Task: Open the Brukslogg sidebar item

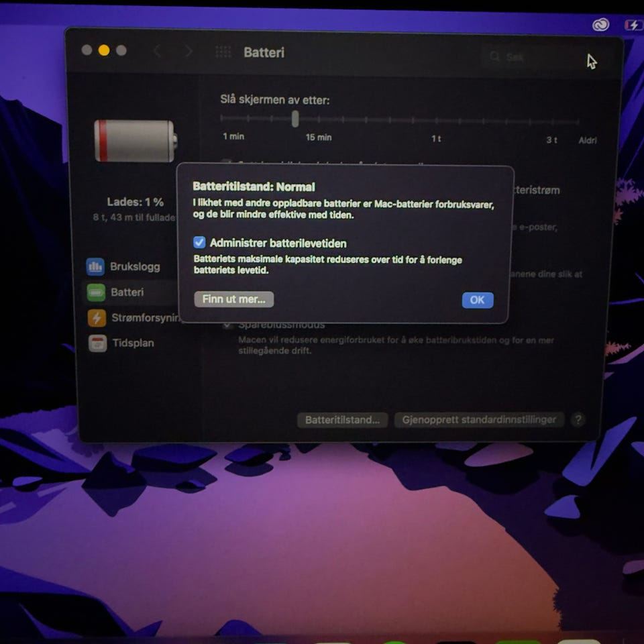Action: click(x=125, y=266)
